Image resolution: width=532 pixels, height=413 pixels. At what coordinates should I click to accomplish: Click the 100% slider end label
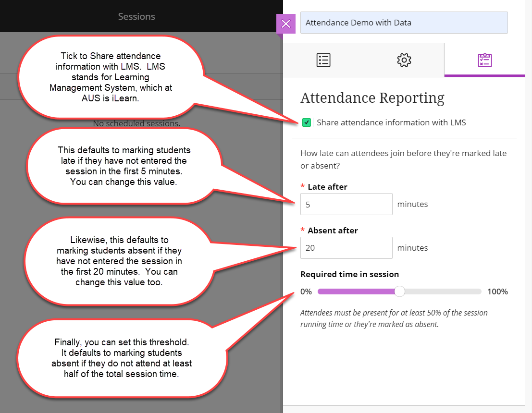(497, 292)
